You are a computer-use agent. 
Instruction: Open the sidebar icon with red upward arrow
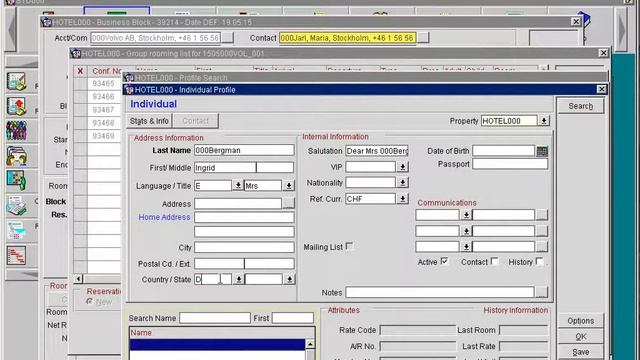pyautogui.click(x=16, y=107)
